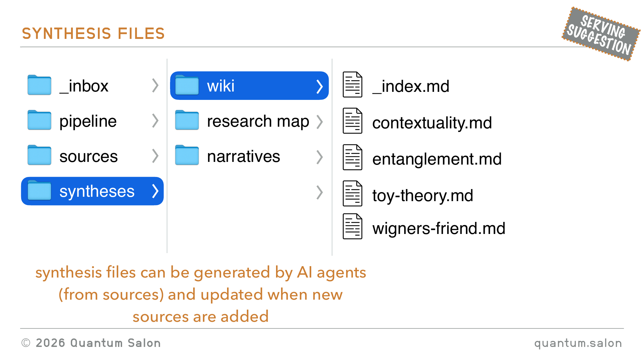Screen dimensions: 644x362
Task: Select the wiki folder icon
Action: tap(187, 85)
